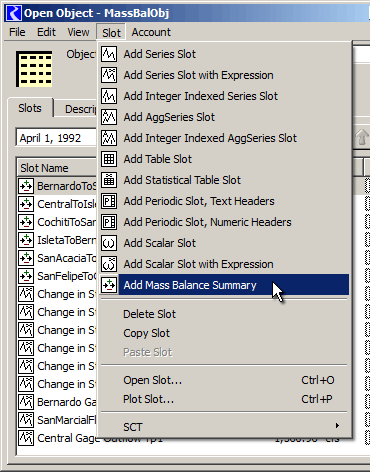Click the RiverWare title bar icon

14,13
